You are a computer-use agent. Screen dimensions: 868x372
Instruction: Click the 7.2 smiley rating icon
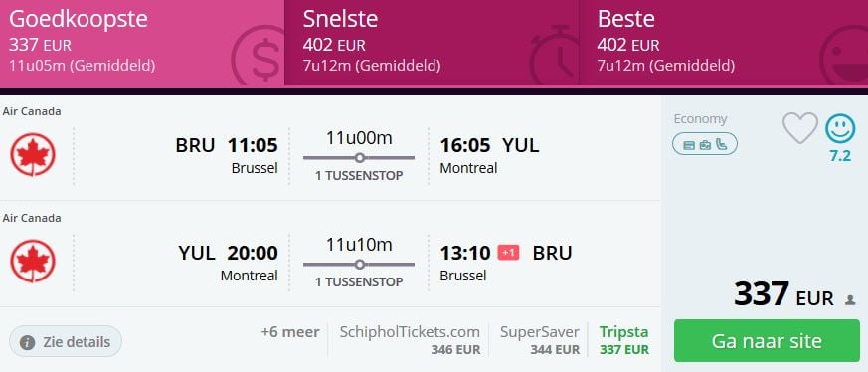840,129
